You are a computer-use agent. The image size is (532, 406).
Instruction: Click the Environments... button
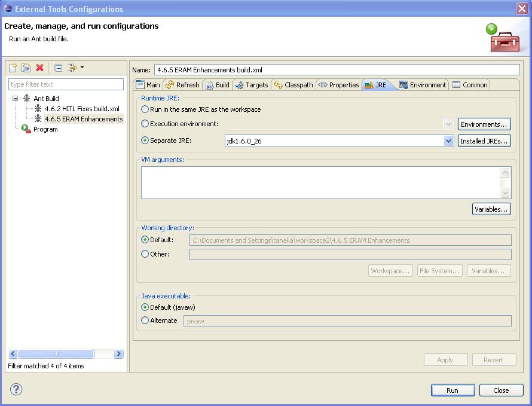click(484, 124)
